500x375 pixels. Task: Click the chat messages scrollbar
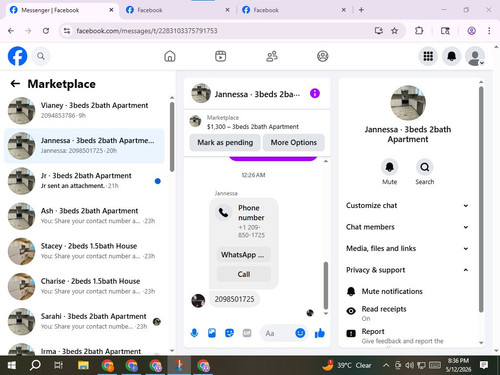326,285
